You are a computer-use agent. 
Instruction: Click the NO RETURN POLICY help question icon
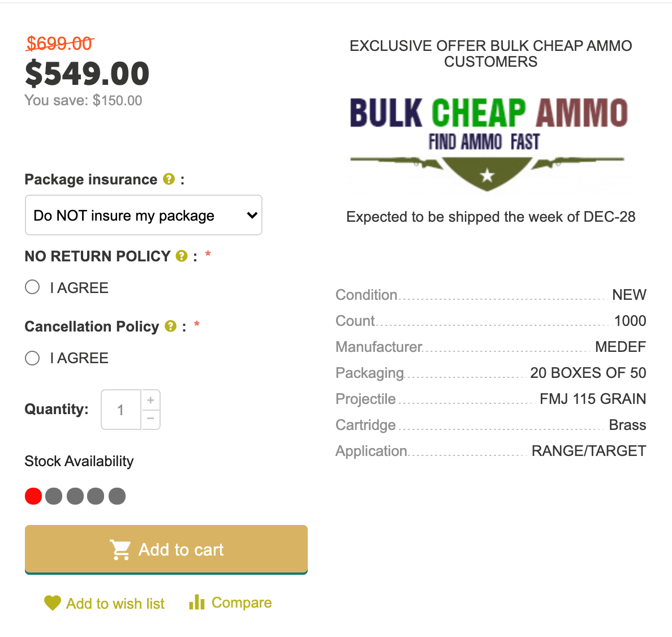tap(182, 256)
